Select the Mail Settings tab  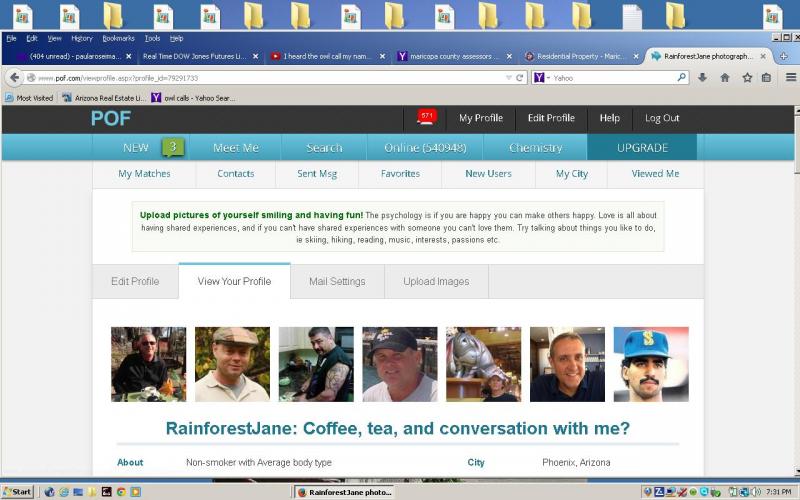(337, 282)
